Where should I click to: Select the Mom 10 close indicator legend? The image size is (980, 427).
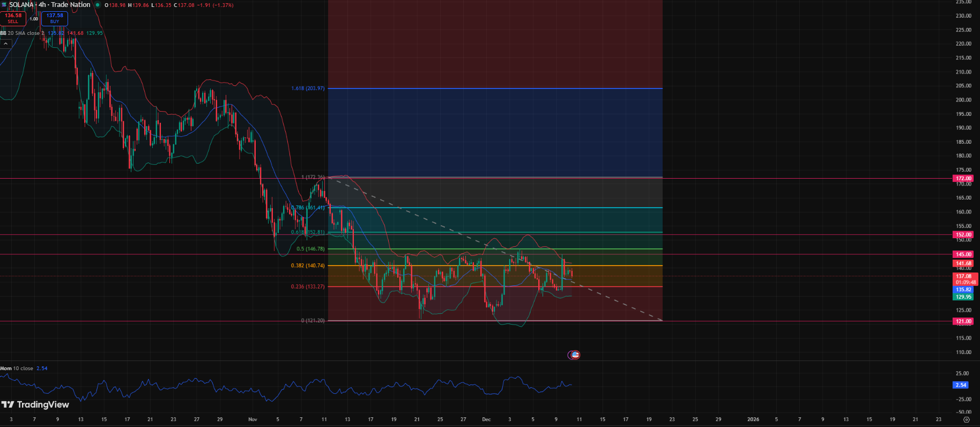point(17,369)
